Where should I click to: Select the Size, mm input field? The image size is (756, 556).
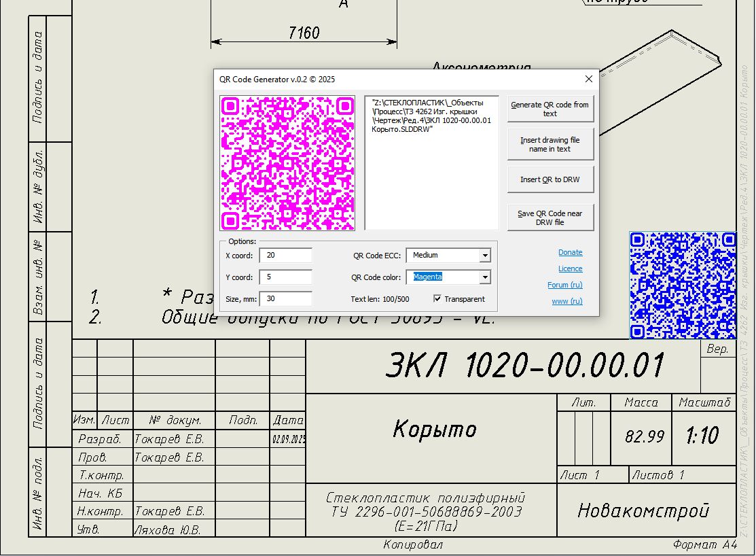pyautogui.click(x=285, y=298)
